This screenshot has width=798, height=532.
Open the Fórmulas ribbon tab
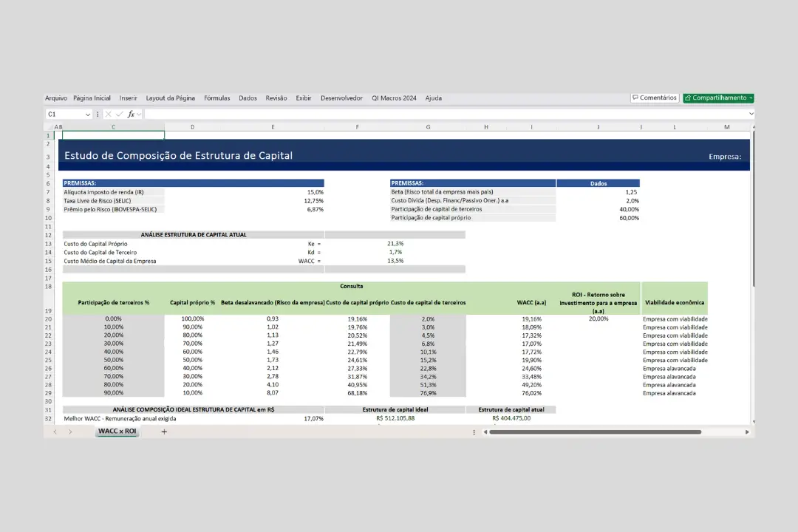click(x=217, y=98)
